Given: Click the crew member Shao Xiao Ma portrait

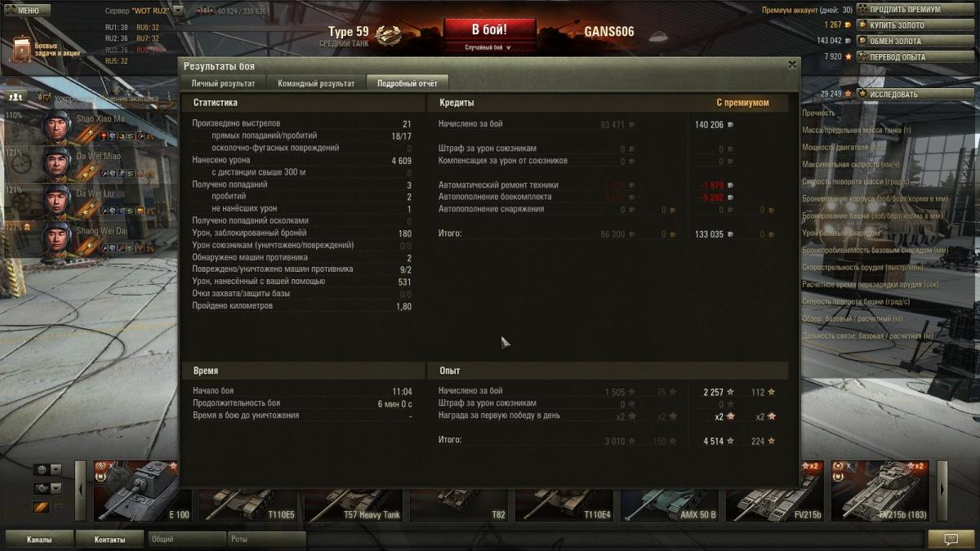Looking at the screenshot, I should 59,126.
